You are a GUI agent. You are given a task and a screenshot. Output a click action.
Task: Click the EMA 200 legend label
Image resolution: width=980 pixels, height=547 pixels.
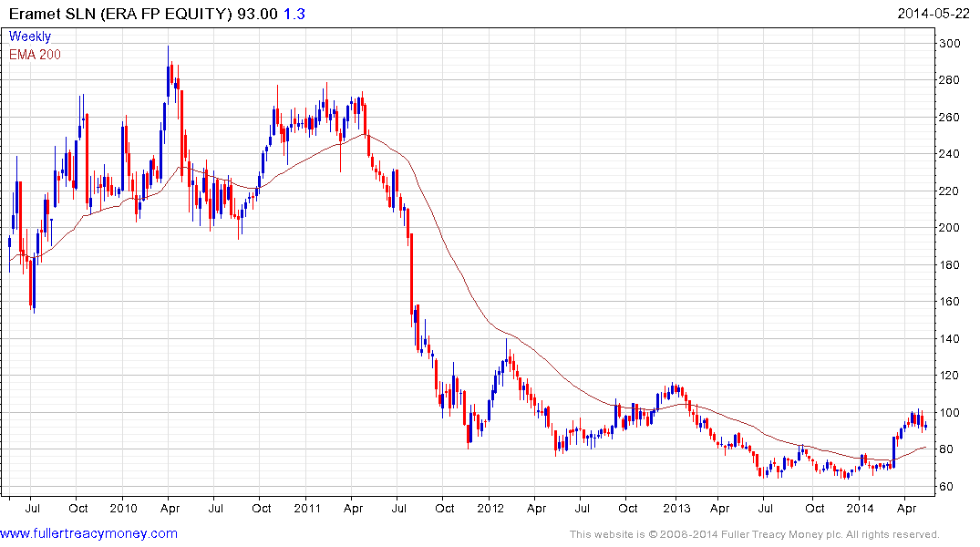click(x=35, y=55)
